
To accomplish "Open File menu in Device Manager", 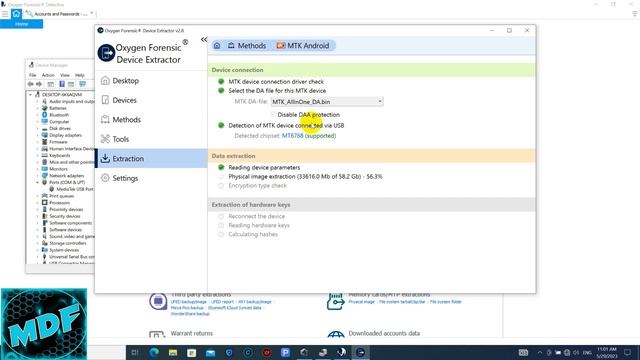I will [x=33, y=75].
